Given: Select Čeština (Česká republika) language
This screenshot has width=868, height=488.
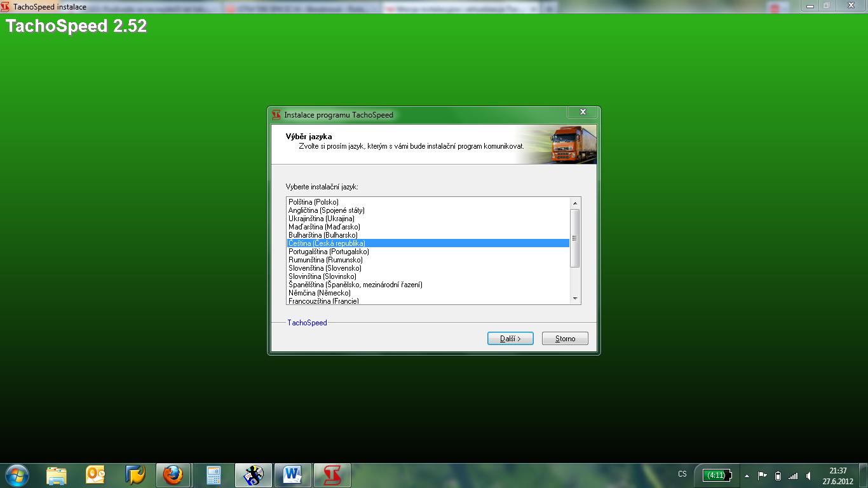Looking at the screenshot, I should click(428, 243).
